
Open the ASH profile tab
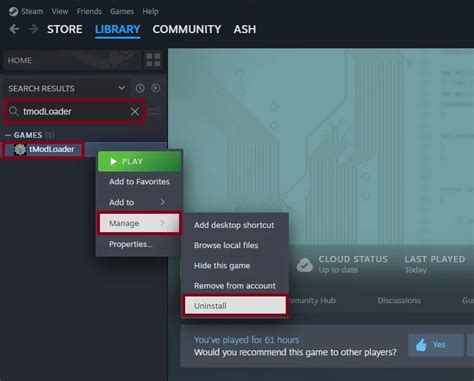[245, 29]
